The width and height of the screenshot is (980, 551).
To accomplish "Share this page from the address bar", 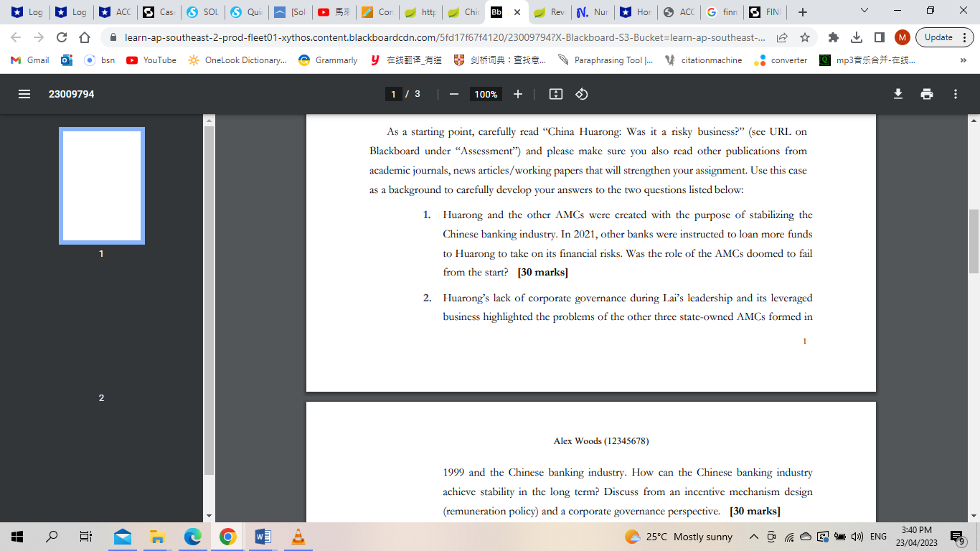I will click(782, 37).
